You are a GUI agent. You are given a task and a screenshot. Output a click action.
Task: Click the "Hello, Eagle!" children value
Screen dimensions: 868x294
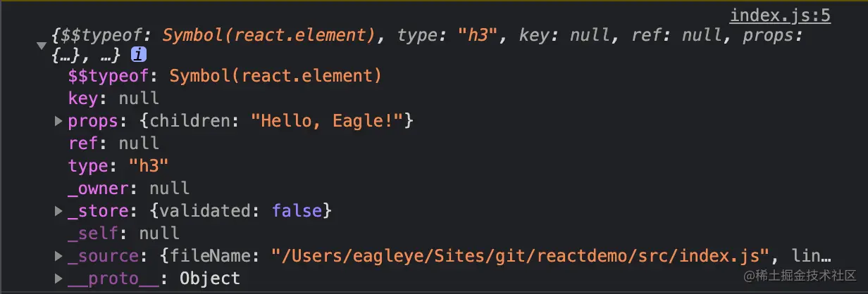(326, 121)
